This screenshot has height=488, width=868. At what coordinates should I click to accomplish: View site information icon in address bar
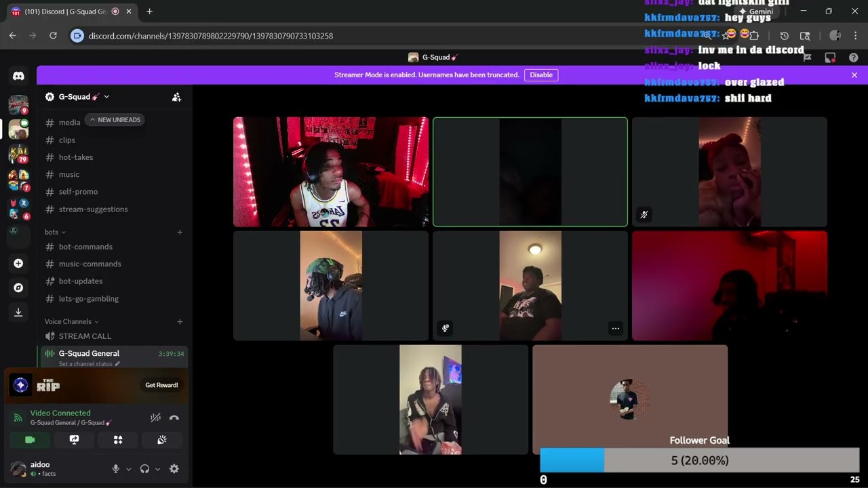tap(77, 36)
